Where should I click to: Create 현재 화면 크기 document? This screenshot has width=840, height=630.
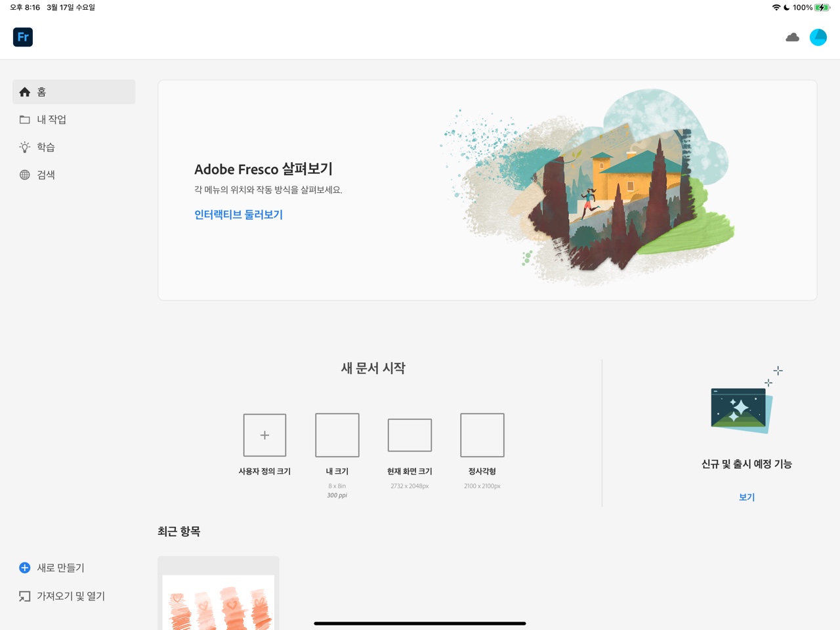[x=409, y=435]
